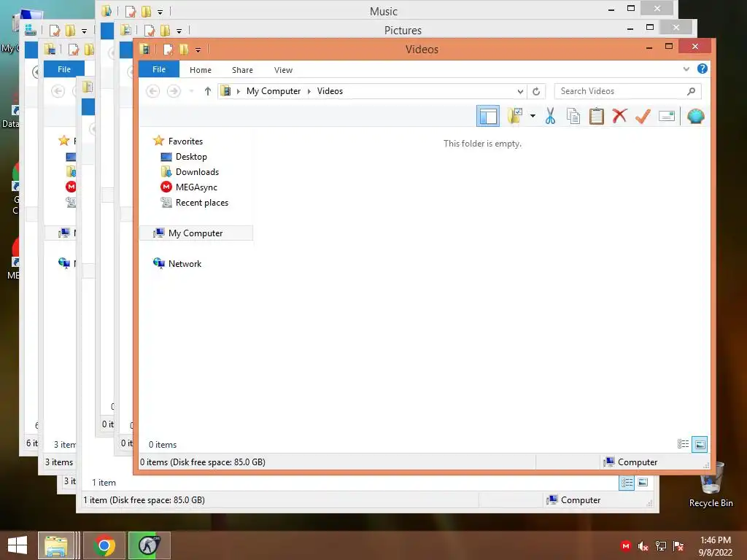The width and height of the screenshot is (747, 560).
Task: Open Classic Shell settings shell icon
Action: click(x=695, y=116)
